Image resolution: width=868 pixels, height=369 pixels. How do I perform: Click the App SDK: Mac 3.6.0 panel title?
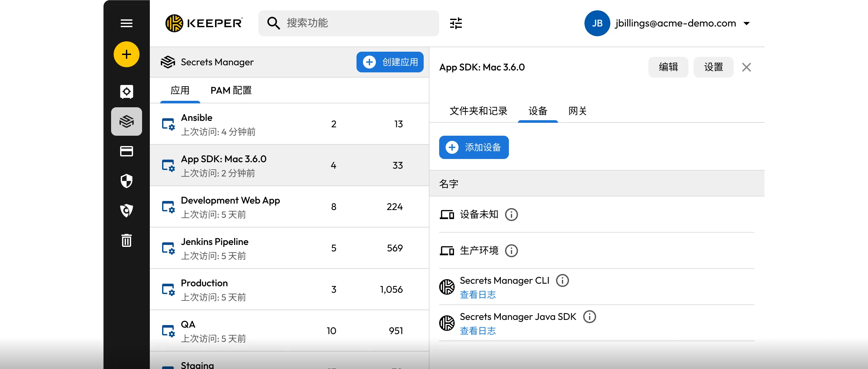(x=482, y=67)
